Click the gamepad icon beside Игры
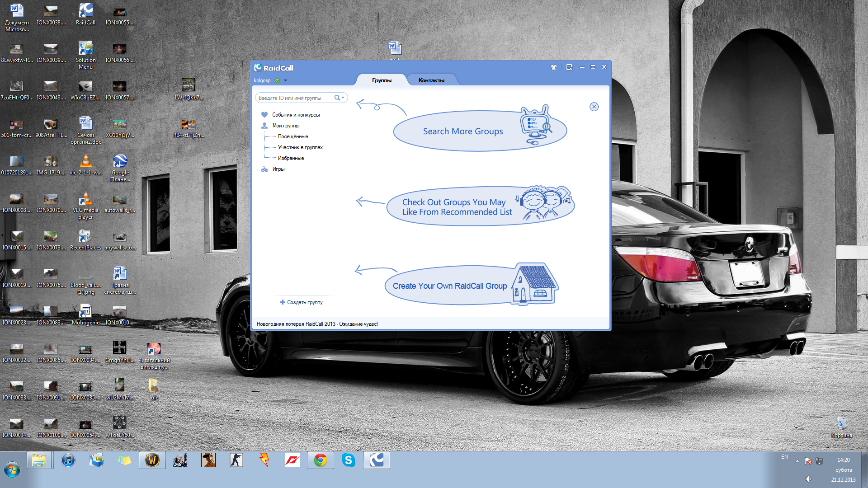Viewport: 868px width, 488px height. tap(264, 169)
